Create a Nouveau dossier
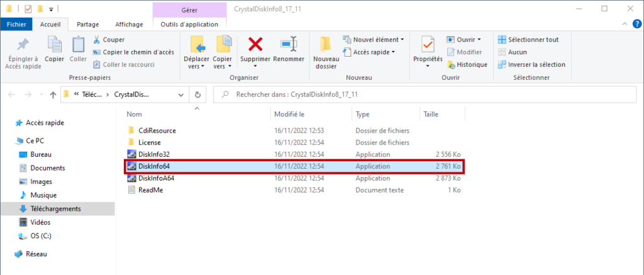Viewport: 644px width, 275px height. click(326, 53)
